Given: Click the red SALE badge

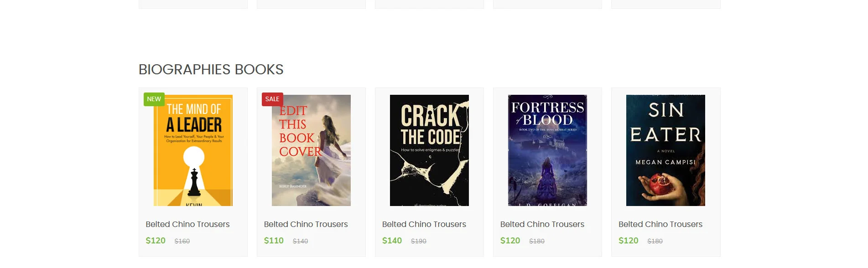Looking at the screenshot, I should pyautogui.click(x=272, y=99).
